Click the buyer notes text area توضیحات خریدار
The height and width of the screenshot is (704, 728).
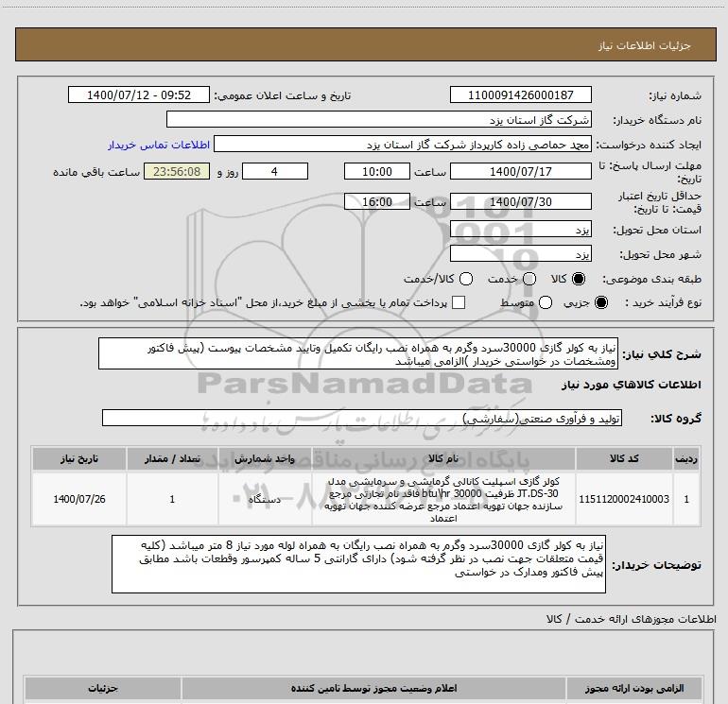(x=358, y=564)
